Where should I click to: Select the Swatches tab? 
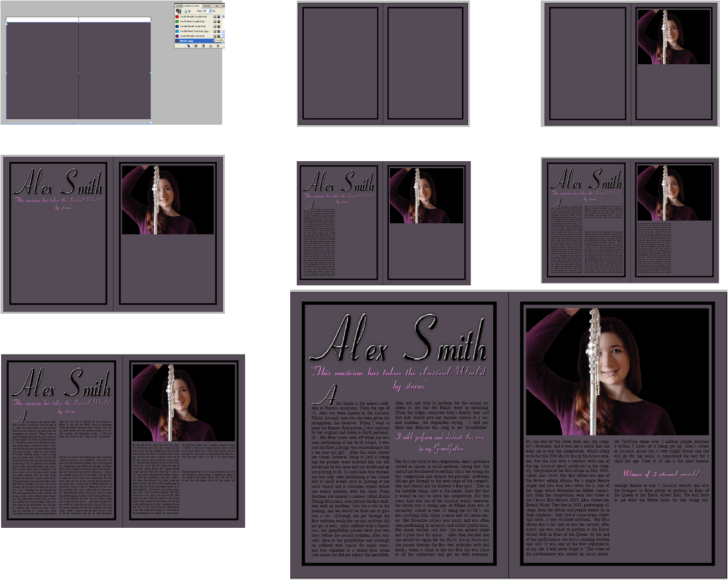(192, 5)
